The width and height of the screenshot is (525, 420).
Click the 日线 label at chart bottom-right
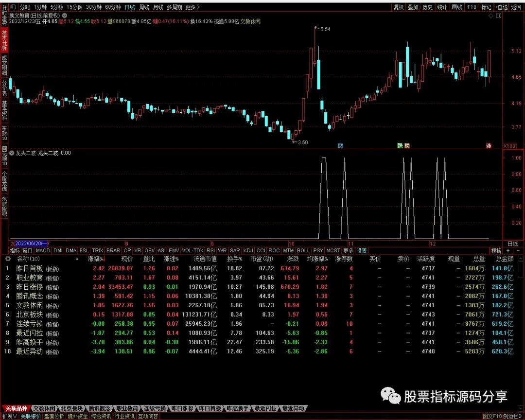(513, 244)
